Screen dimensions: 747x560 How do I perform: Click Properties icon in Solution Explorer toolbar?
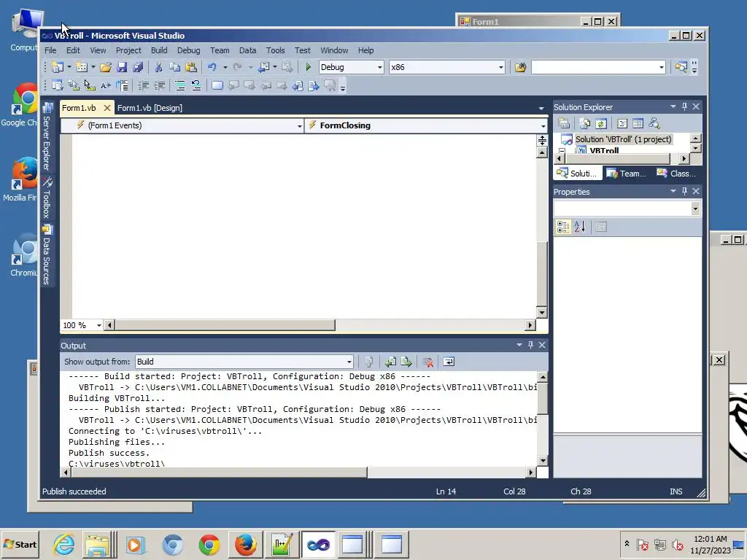564,124
